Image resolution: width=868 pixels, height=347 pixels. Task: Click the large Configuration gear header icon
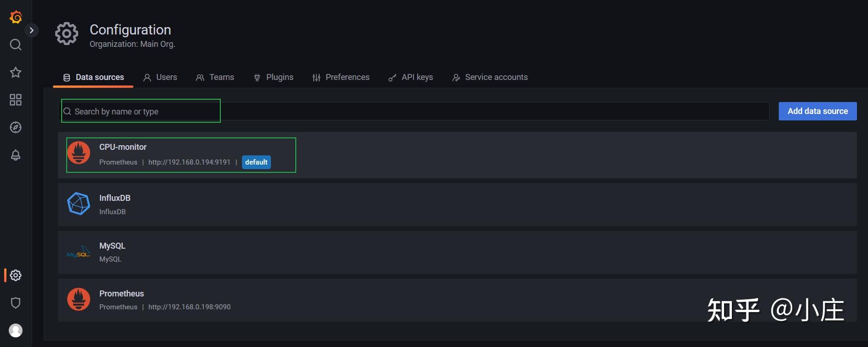tap(67, 34)
